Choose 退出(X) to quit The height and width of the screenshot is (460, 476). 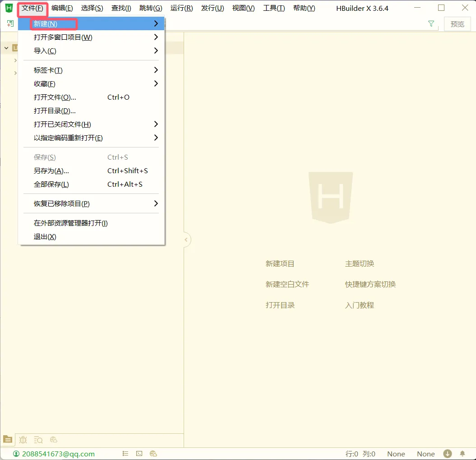point(91,237)
